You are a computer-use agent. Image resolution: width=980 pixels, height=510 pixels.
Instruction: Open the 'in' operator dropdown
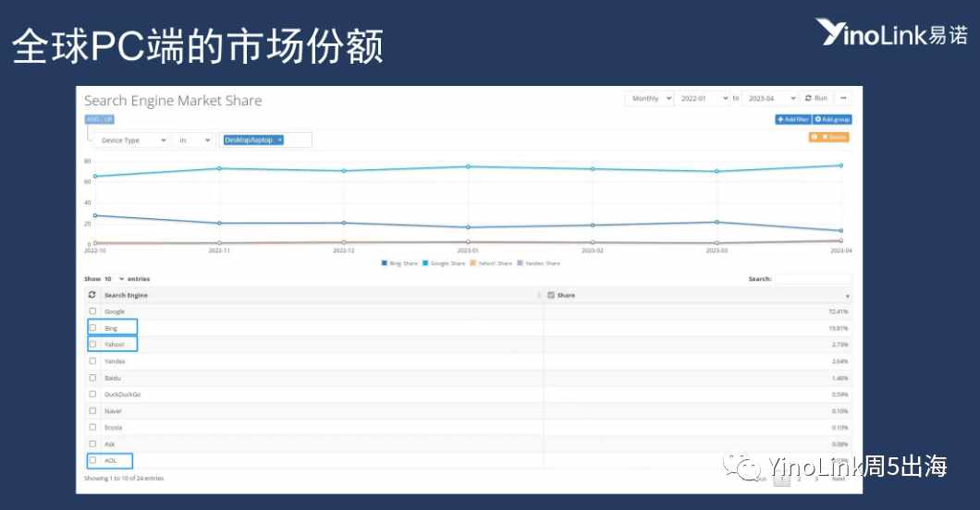(193, 140)
